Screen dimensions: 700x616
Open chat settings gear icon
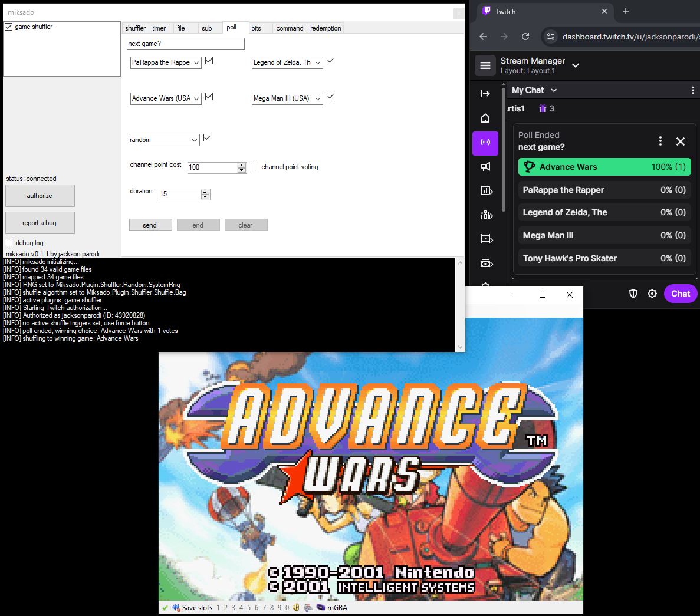click(652, 294)
